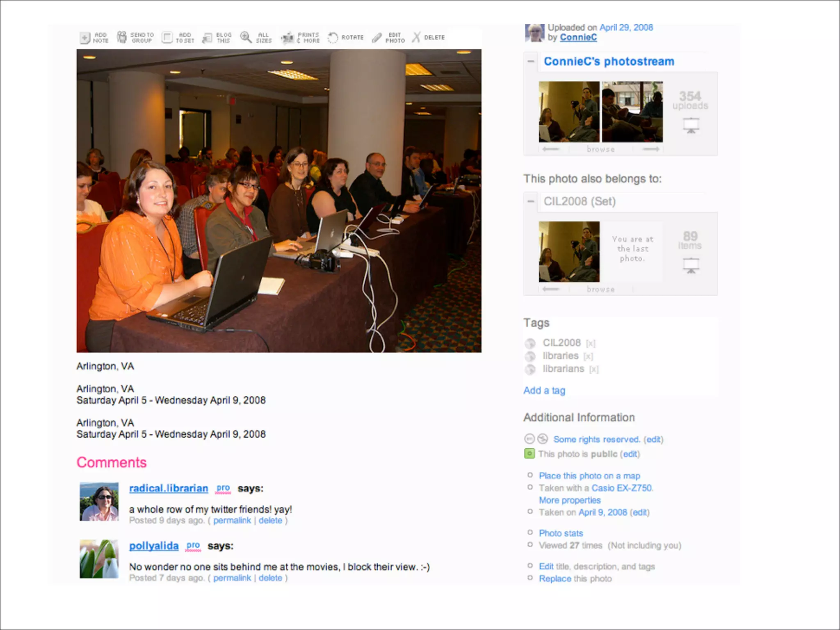The height and width of the screenshot is (630, 840).
Task: Click globe icon beside librarians tag
Action: click(530, 370)
